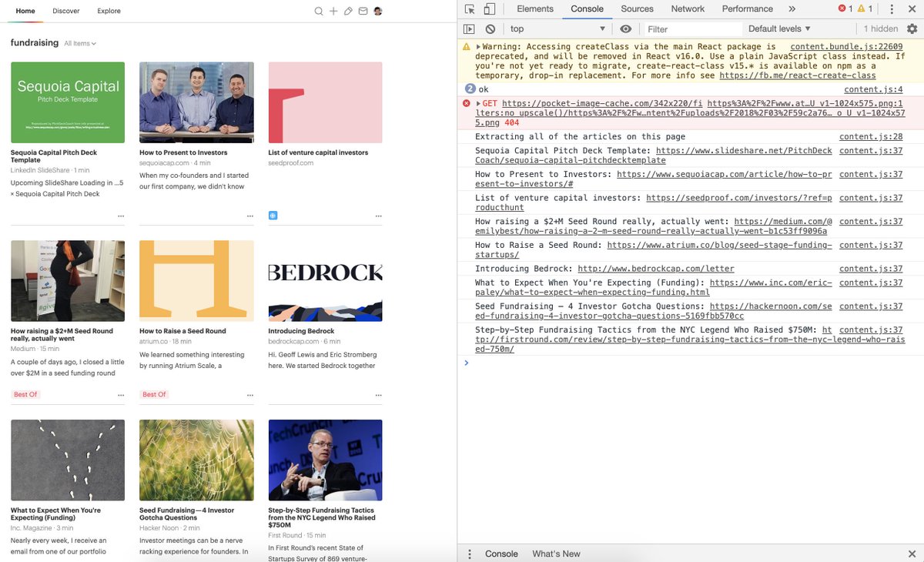Open more options on How to Present card

pos(249,216)
